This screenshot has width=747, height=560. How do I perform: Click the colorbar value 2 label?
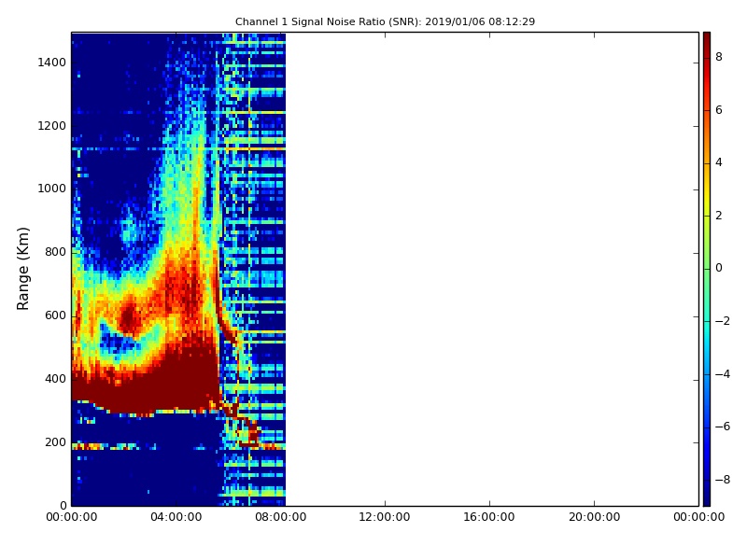click(x=719, y=216)
